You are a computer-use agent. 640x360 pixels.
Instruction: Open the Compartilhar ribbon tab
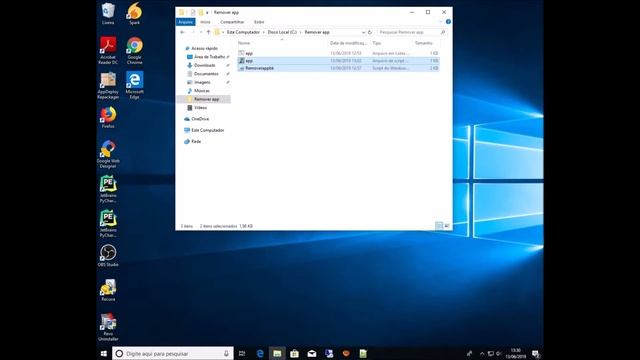point(232,22)
